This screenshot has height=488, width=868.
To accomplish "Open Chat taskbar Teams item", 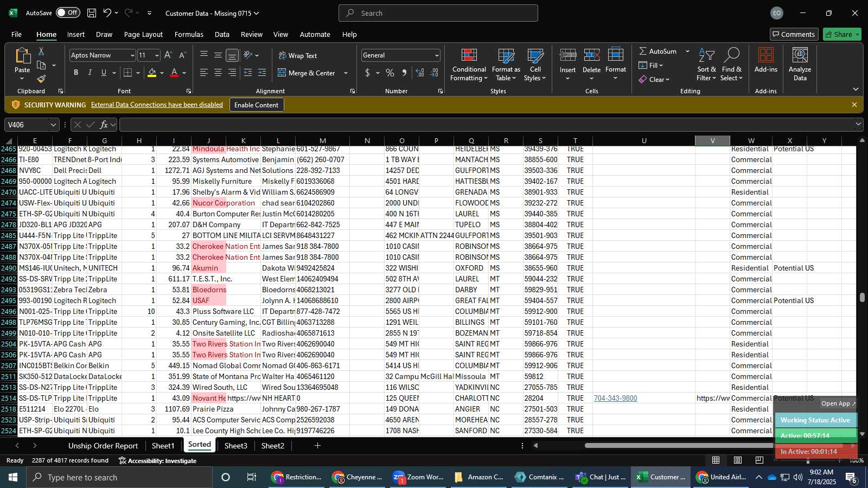I will (x=600, y=477).
